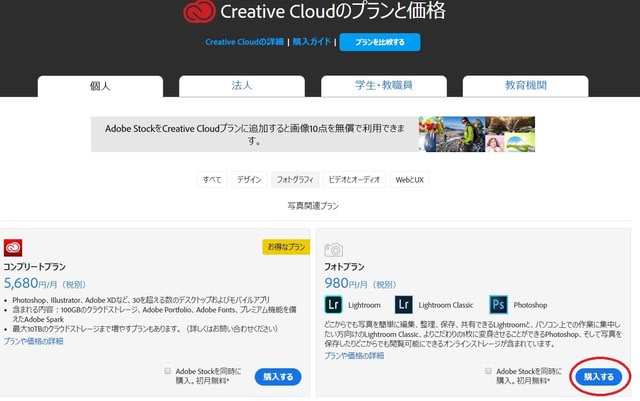The height and width of the screenshot is (401, 640).
Task: Click the Lightroom Lr icon
Action: [334, 305]
